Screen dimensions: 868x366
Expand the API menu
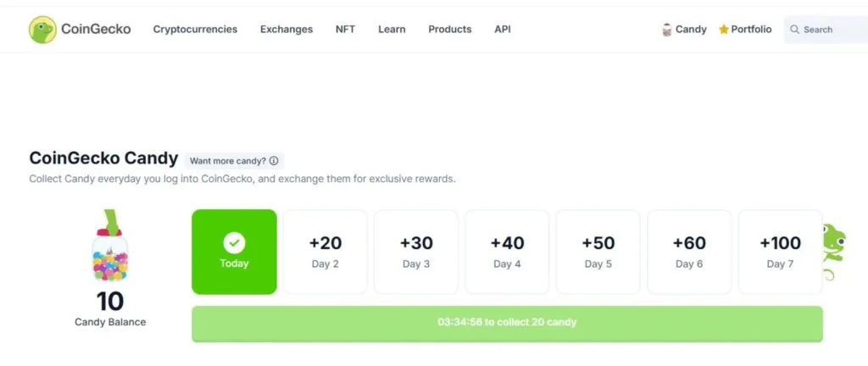(503, 30)
